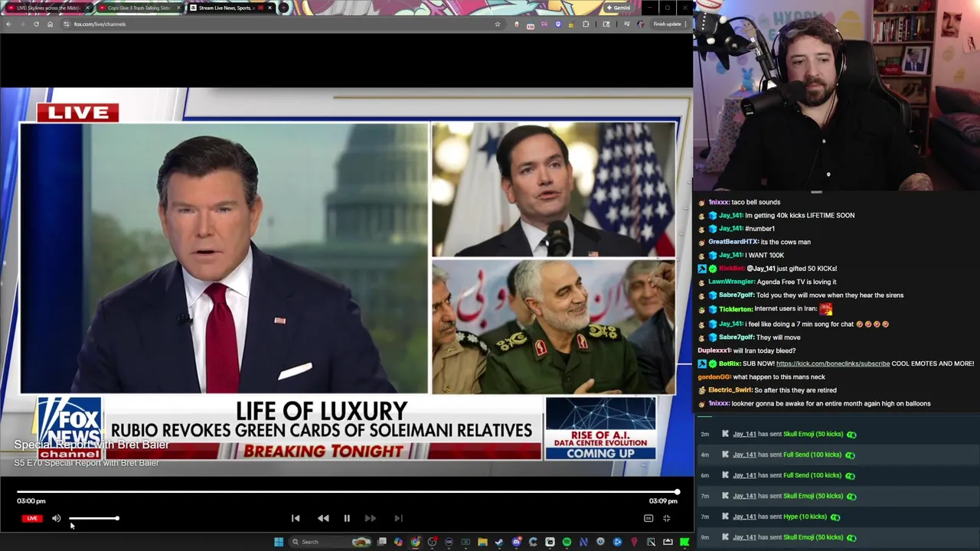Click Jay_141 in 'Hype (10 kicks)' gift row
The width and height of the screenshot is (980, 551).
click(x=744, y=517)
